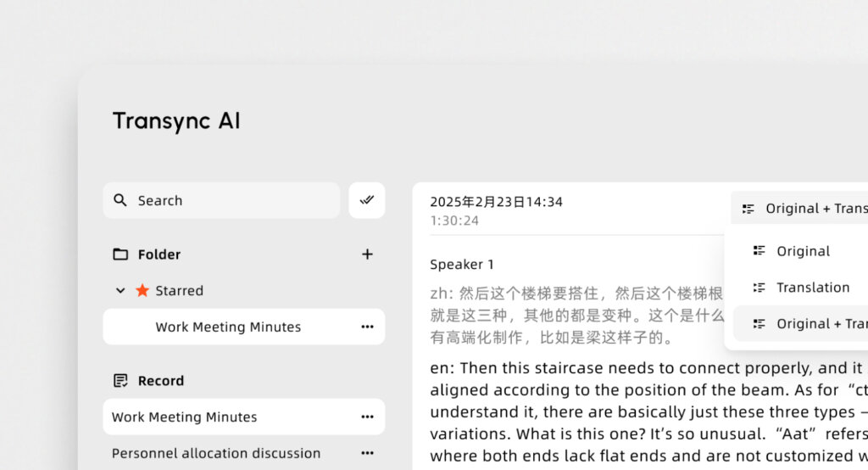Click the Folder section icon

click(120, 255)
